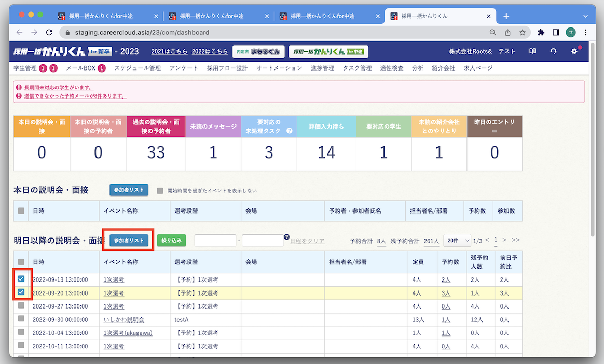Click the Chrome extensions puzzle icon
Screen dimensions: 604x364
[x=541, y=32]
